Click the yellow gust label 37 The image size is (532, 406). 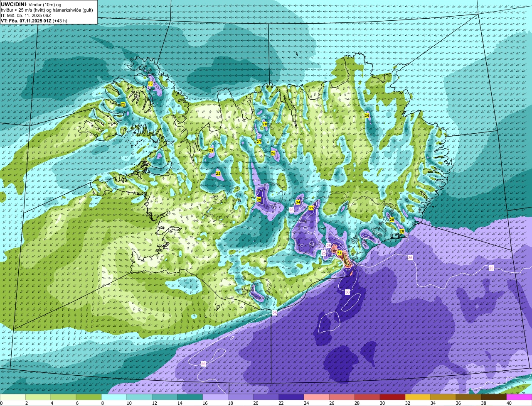[311, 208]
